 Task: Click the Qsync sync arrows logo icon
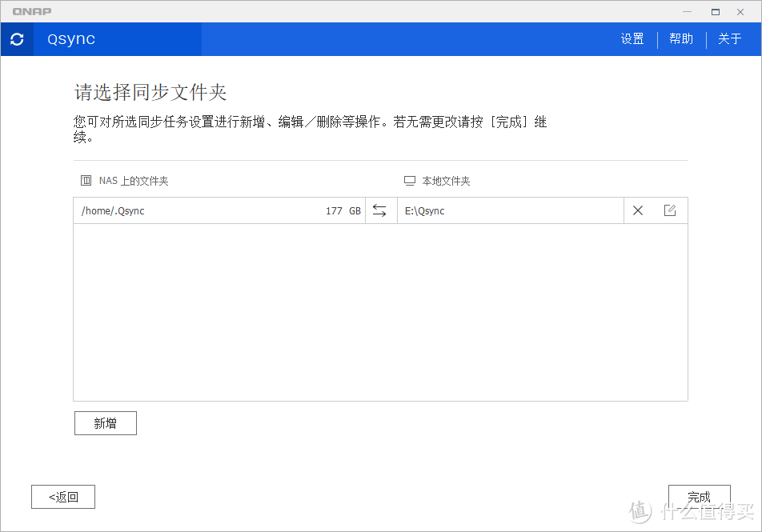coord(17,38)
